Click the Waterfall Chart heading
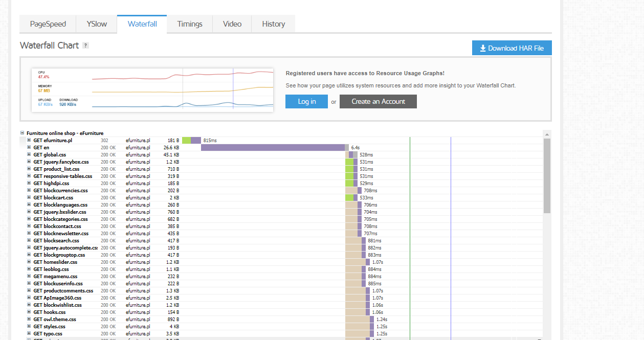Screen dimensions: 644x340 click(x=49, y=46)
